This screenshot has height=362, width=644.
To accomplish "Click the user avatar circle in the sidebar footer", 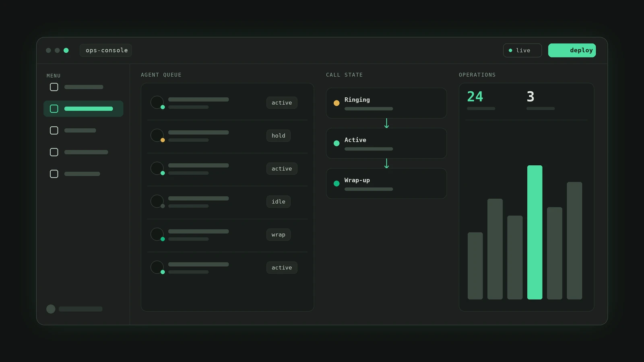I will click(51, 309).
